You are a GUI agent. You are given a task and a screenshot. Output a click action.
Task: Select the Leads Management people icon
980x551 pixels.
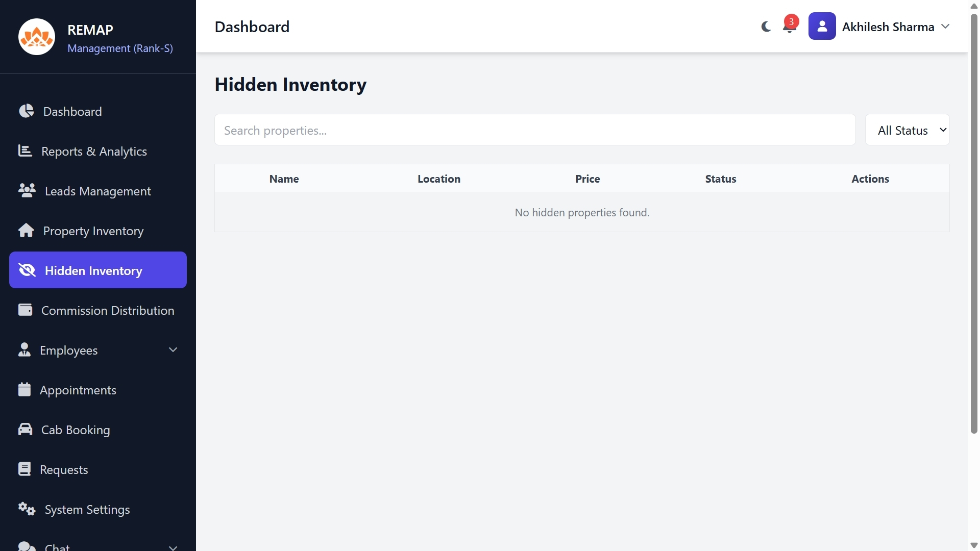tap(26, 191)
